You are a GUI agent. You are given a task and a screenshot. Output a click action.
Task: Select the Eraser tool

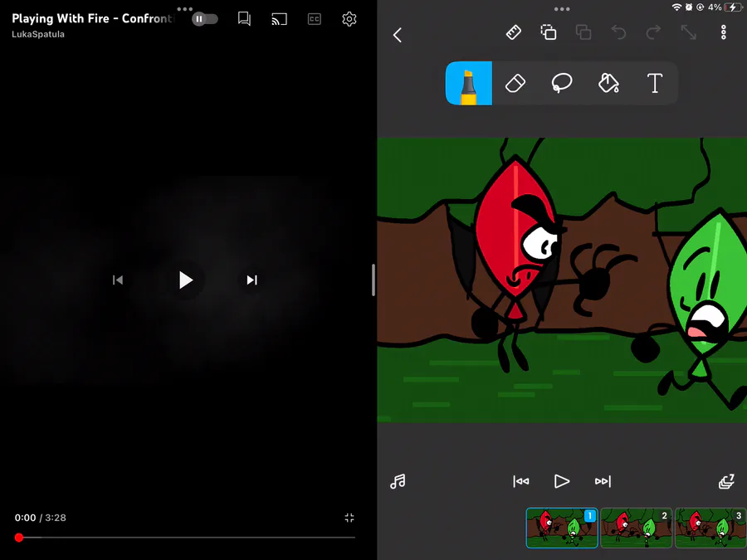pyautogui.click(x=515, y=83)
